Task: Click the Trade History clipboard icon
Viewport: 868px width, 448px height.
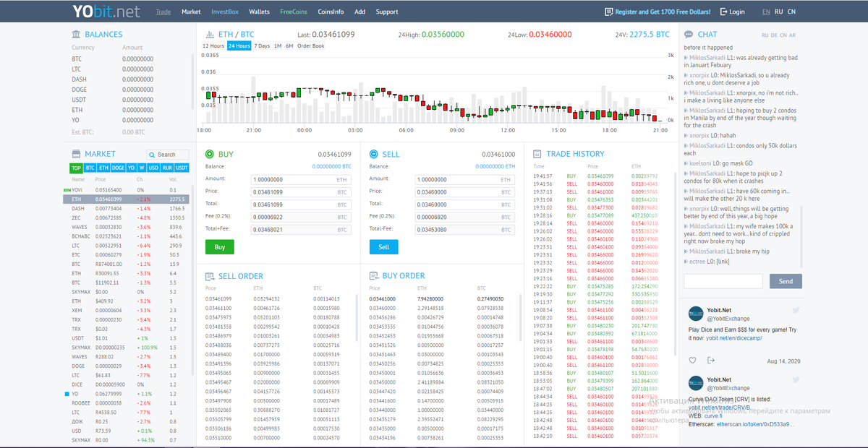Action: pyautogui.click(x=537, y=154)
